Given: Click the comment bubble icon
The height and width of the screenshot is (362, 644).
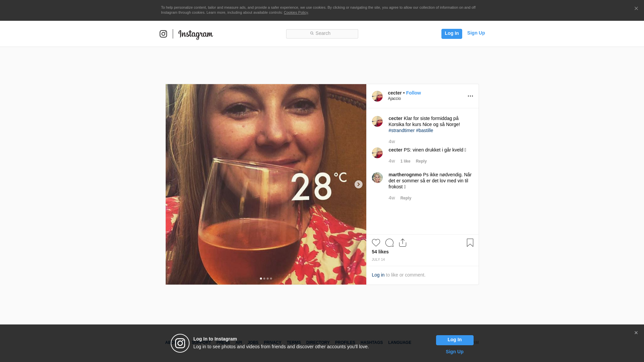Looking at the screenshot, I should pos(389,243).
